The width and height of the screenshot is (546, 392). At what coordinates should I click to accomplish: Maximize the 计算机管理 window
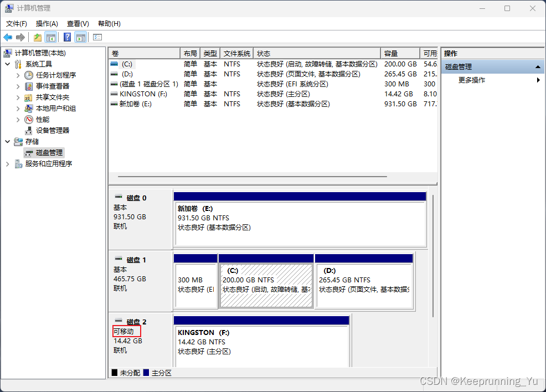pyautogui.click(x=507, y=8)
